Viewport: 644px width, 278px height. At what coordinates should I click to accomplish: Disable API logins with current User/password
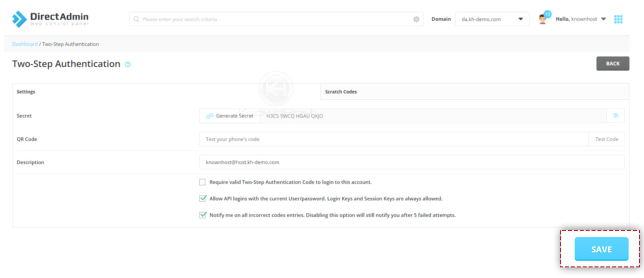(x=202, y=198)
